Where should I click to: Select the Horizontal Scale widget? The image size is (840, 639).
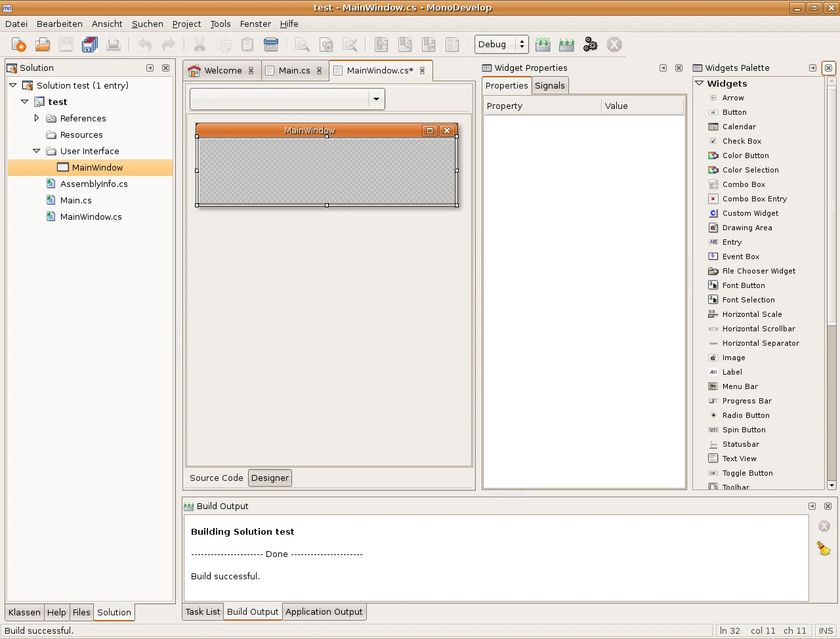tap(752, 314)
